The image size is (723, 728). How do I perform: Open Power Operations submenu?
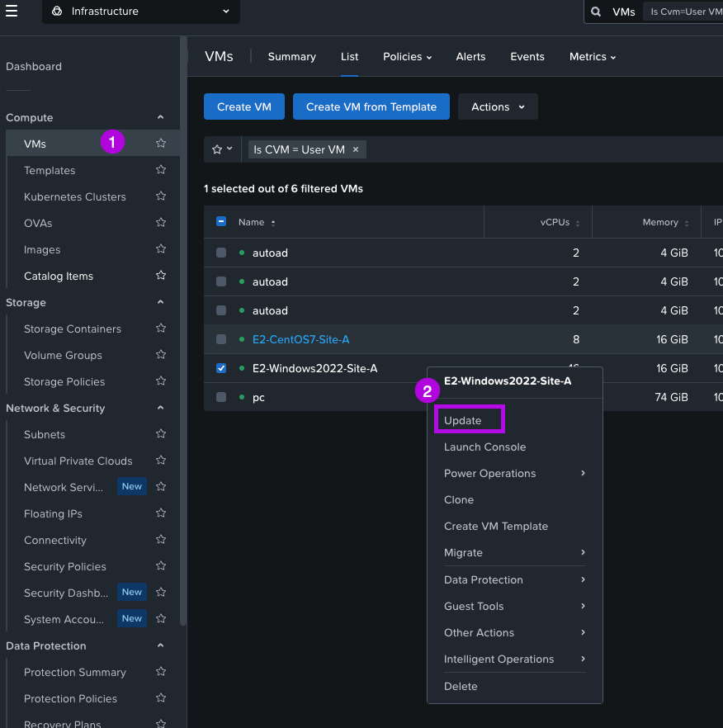tap(514, 473)
